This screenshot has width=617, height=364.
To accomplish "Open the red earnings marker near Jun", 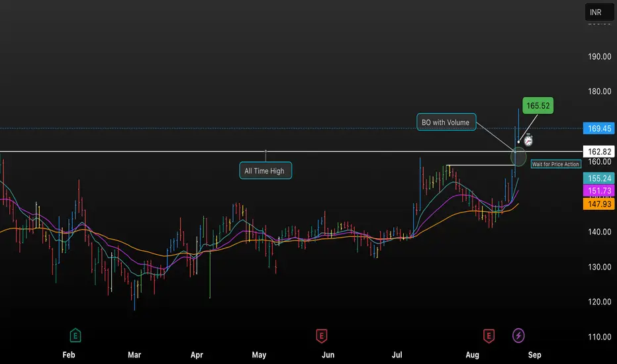I will [322, 336].
